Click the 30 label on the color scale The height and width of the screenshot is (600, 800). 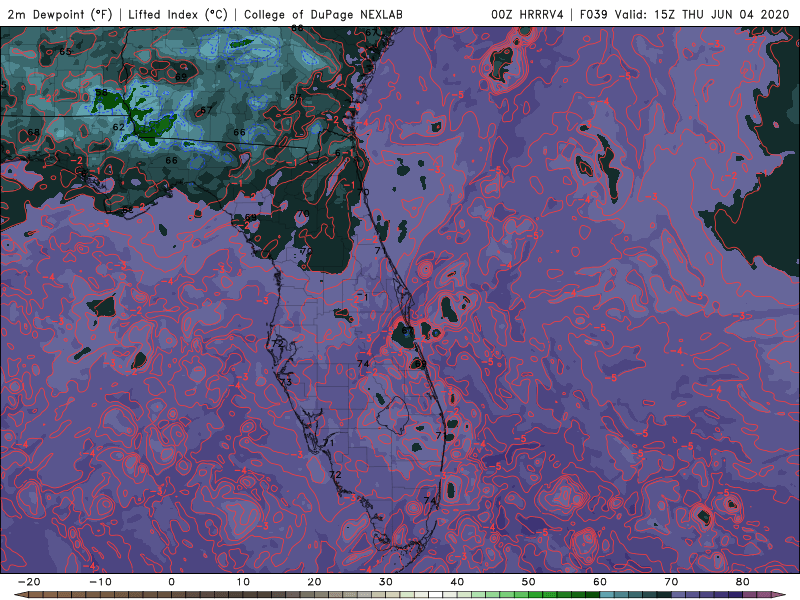pyautogui.click(x=386, y=582)
